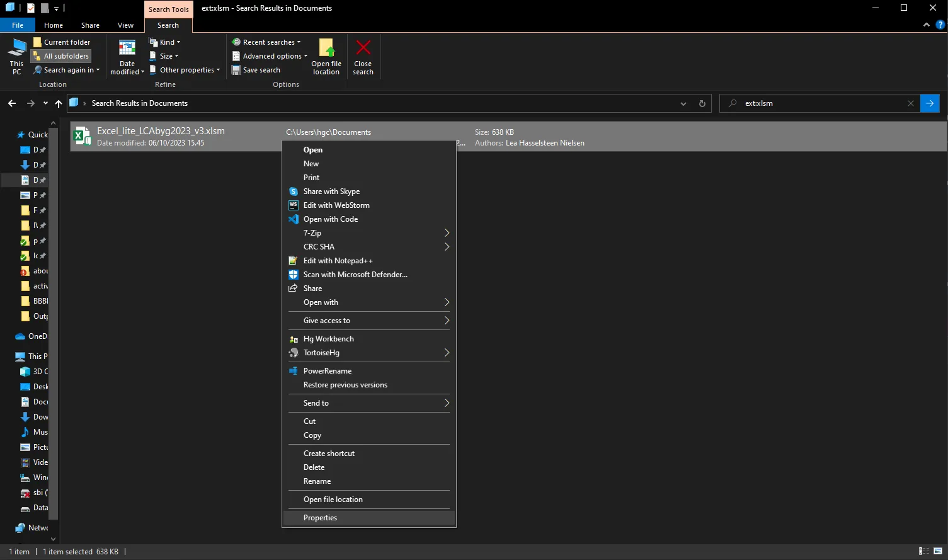The height and width of the screenshot is (560, 948).
Task: Toggle the All subfolders search scope
Action: pos(62,56)
